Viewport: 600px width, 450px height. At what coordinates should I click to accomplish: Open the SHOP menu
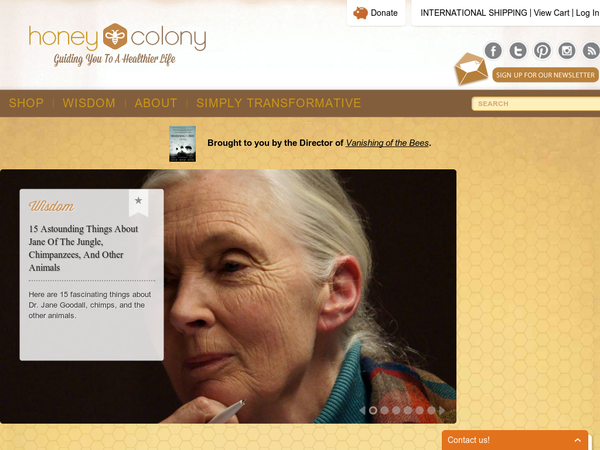click(26, 103)
